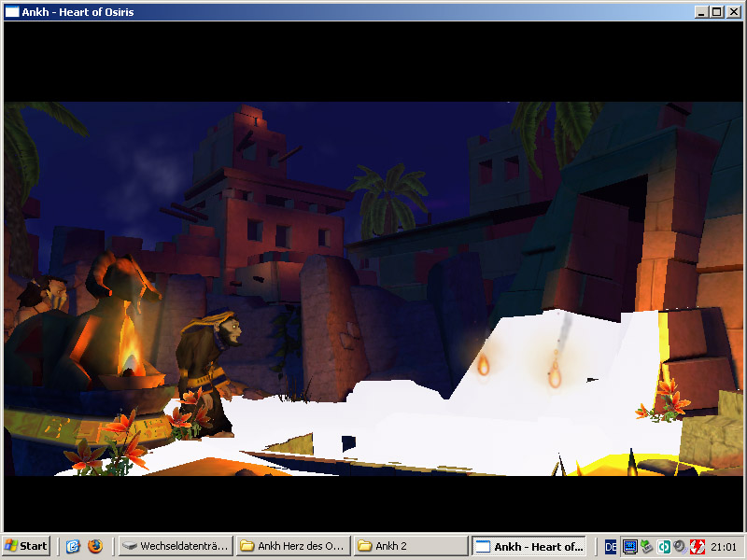Open the volume speaker tray icon
This screenshot has height=560, width=747.
tap(681, 547)
